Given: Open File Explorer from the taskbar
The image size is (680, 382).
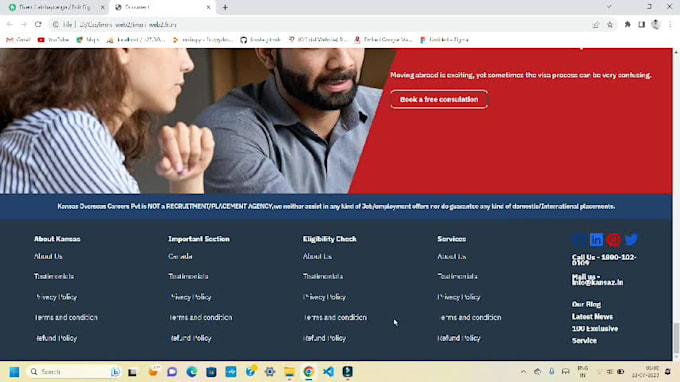Looking at the screenshot, I should (x=289, y=372).
